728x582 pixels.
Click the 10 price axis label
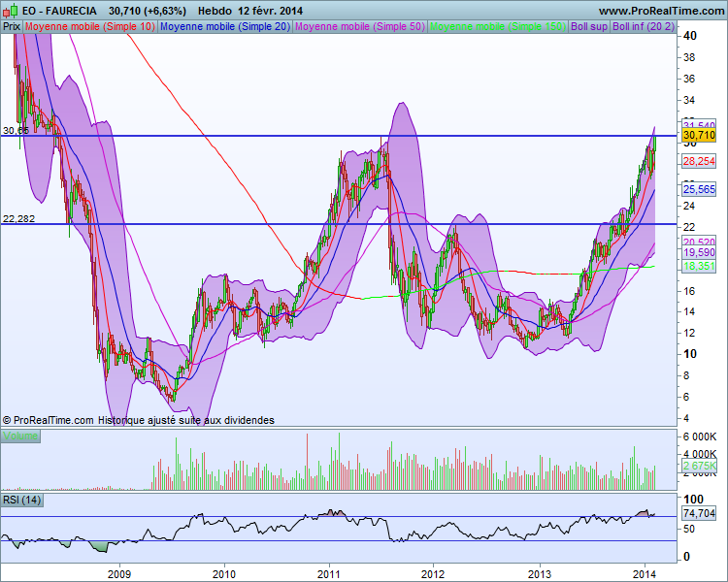click(690, 354)
